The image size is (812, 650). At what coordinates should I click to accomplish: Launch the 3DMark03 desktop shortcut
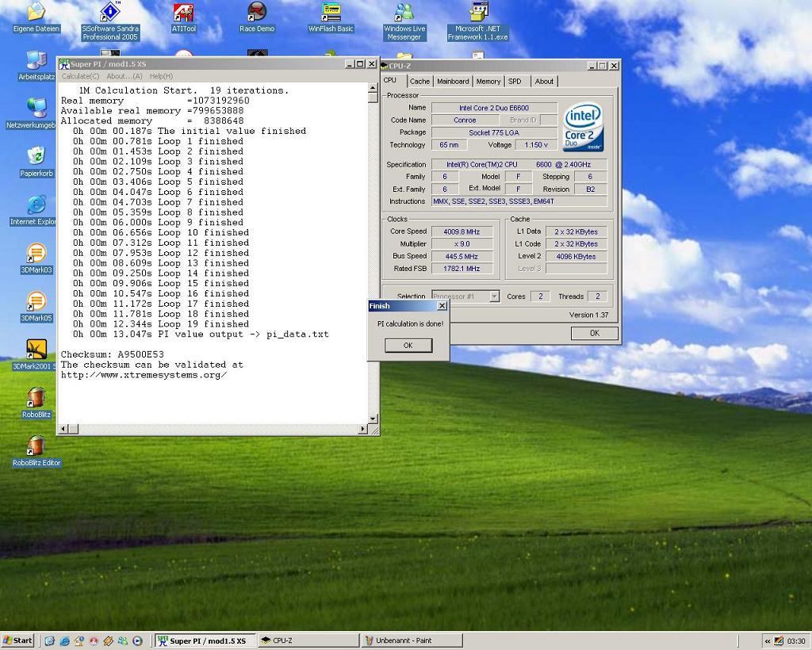pyautogui.click(x=36, y=258)
